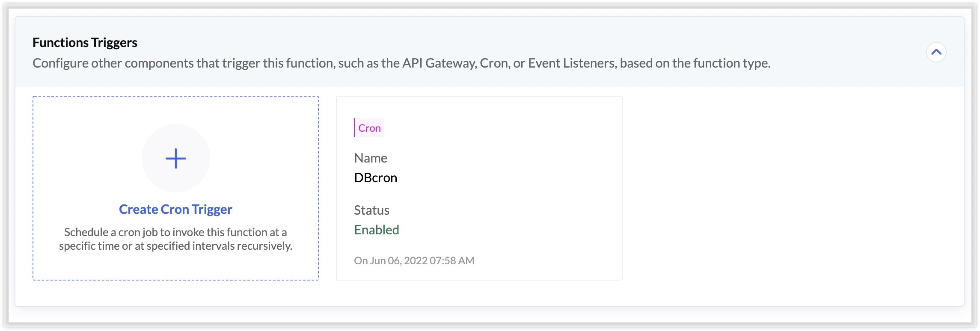
Task: Click the plus icon circle
Action: pyautogui.click(x=175, y=158)
